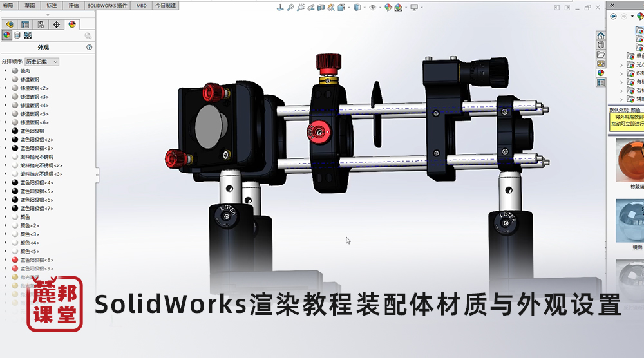The image size is (644, 358).
Task: Click the orange glass appearance thumbnail
Action: click(x=630, y=160)
